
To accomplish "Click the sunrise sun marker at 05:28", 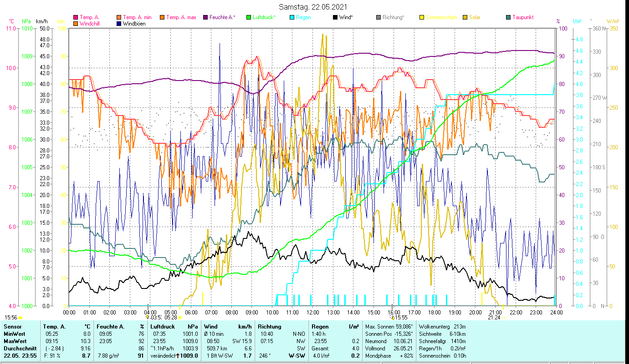I will (x=180, y=317).
